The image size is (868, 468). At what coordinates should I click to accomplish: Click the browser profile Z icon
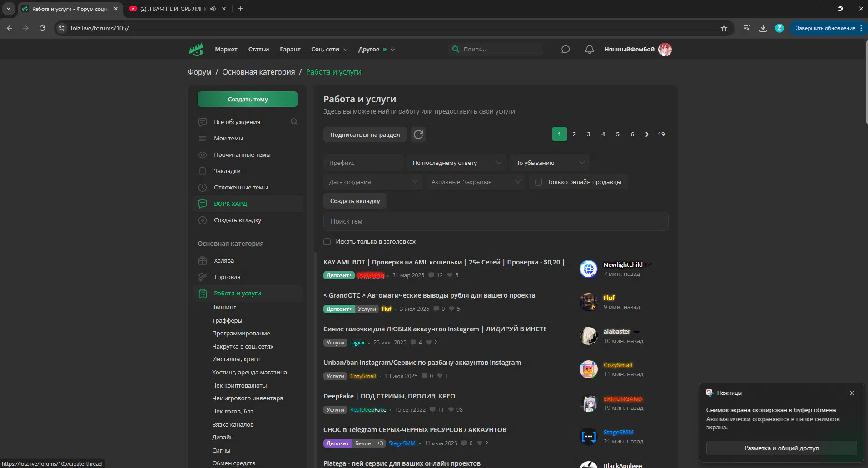[779, 28]
